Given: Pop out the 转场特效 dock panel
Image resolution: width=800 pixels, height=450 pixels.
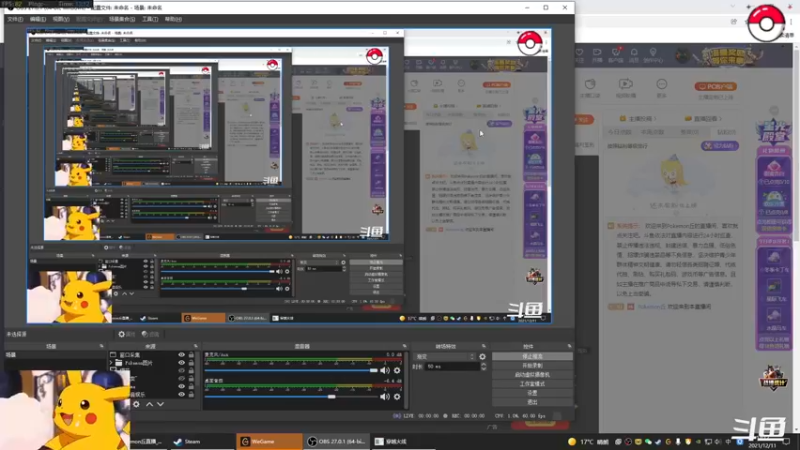Looking at the screenshot, I should coord(484,346).
